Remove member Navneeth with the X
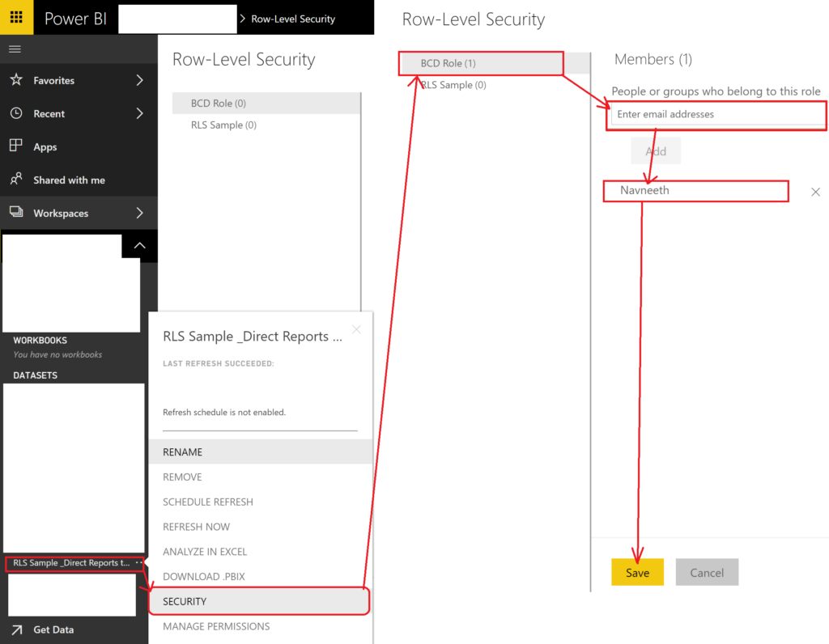Image resolution: width=829 pixels, height=644 pixels. 815,192
